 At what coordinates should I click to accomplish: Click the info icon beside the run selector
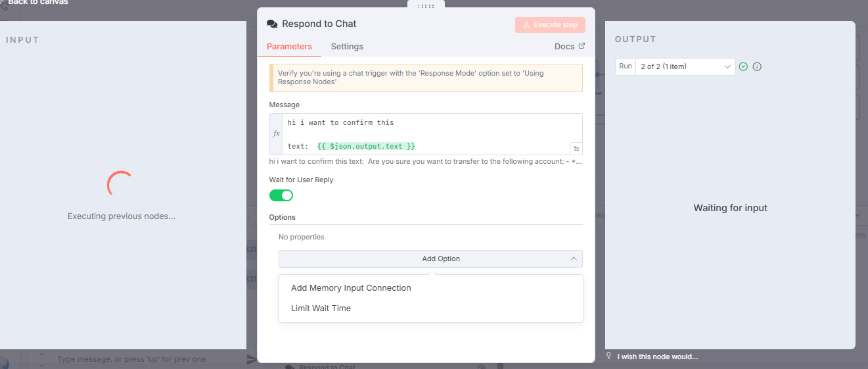[x=757, y=66]
